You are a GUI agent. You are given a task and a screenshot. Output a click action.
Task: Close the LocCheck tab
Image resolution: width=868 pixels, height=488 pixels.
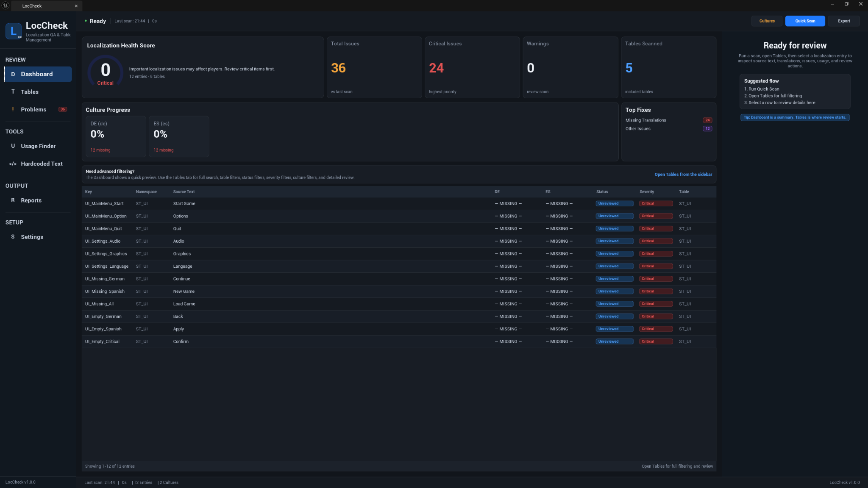coord(76,6)
